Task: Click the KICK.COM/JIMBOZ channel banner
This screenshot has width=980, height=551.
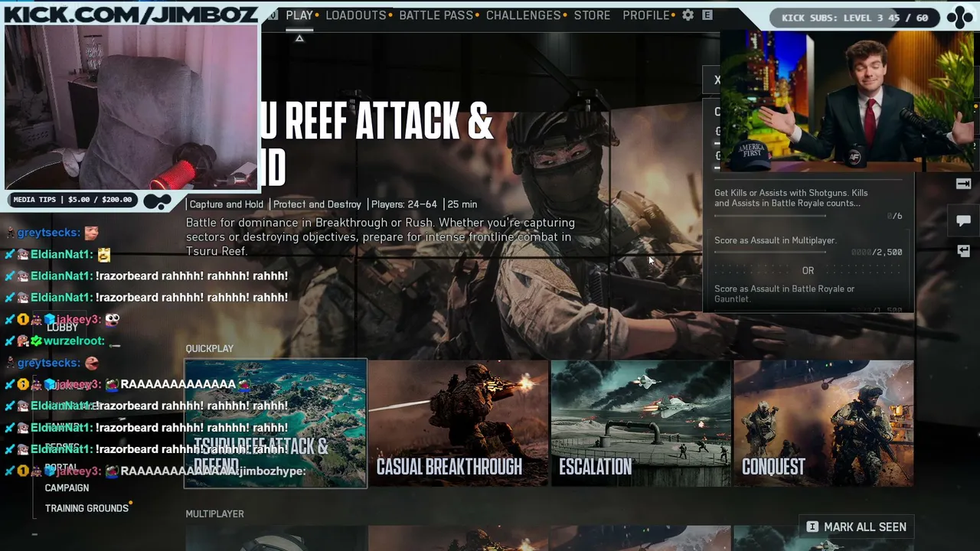Action: pyautogui.click(x=130, y=14)
